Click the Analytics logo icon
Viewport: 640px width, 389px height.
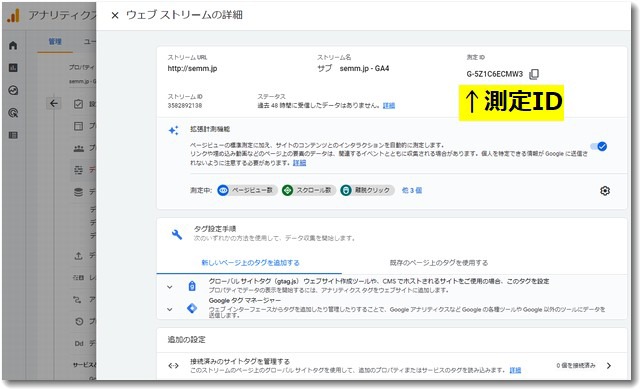[x=13, y=16]
